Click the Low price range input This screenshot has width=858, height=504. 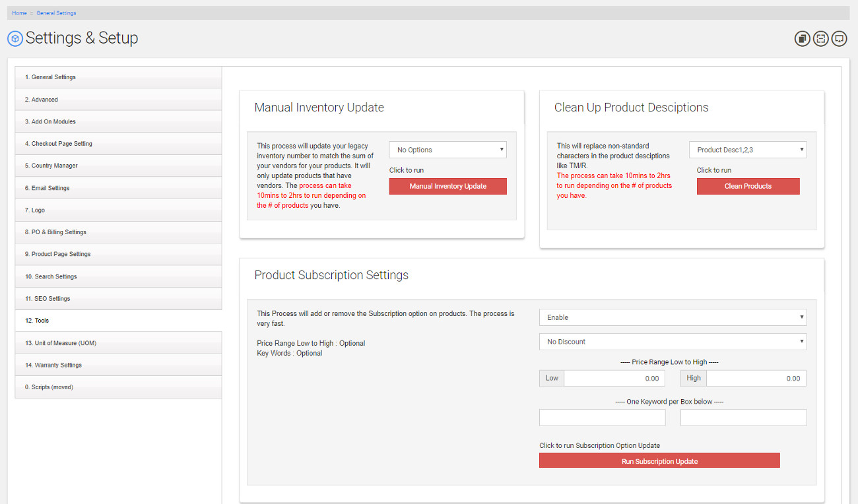coord(614,379)
